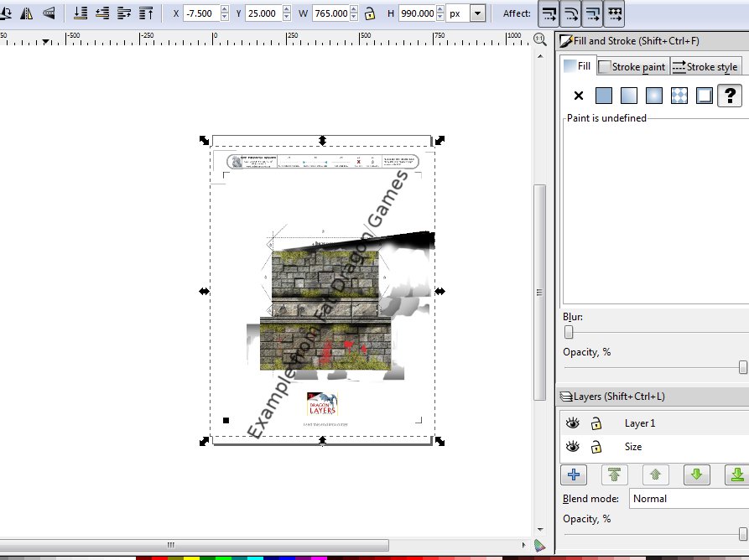Screen dimensions: 749x560
Task: Select flat color fill icon
Action: point(604,96)
